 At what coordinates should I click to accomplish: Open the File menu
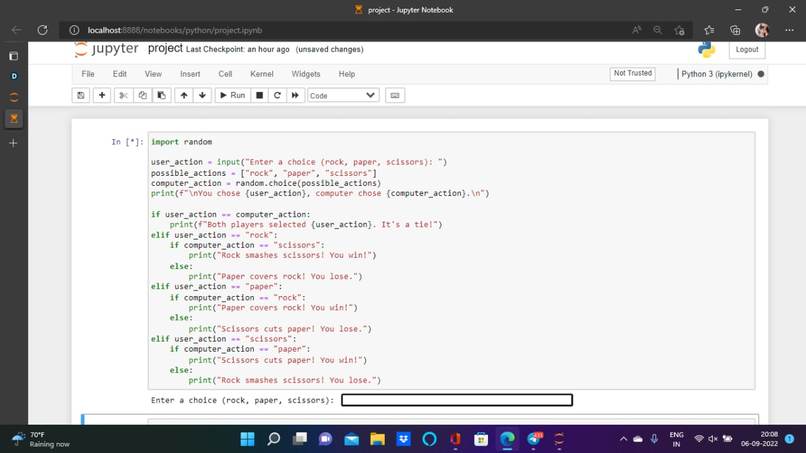(x=88, y=74)
